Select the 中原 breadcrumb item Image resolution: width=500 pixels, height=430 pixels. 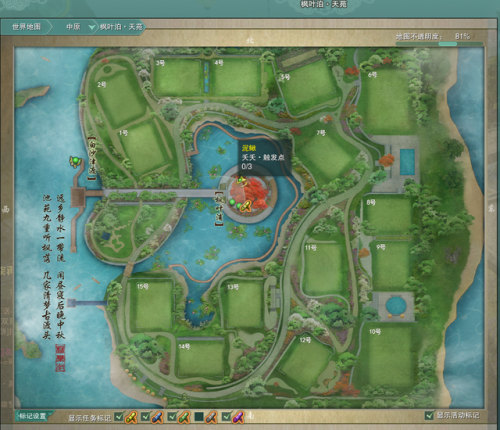(73, 27)
